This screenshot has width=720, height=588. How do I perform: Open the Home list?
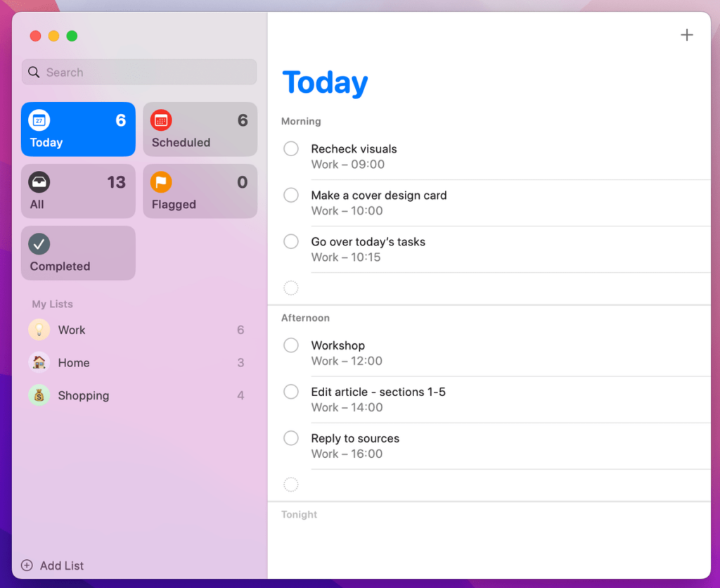(74, 363)
